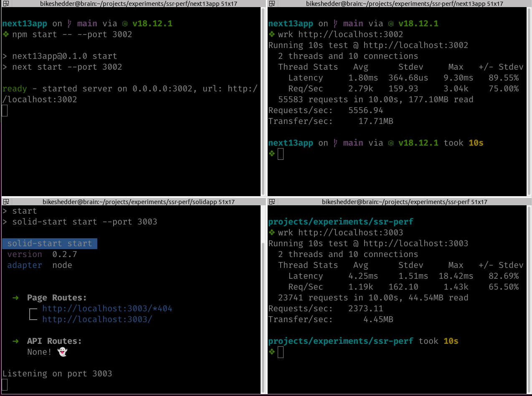Click the percentage '89.55%'
Screen dimensions: 532x396
pyautogui.click(x=504, y=78)
